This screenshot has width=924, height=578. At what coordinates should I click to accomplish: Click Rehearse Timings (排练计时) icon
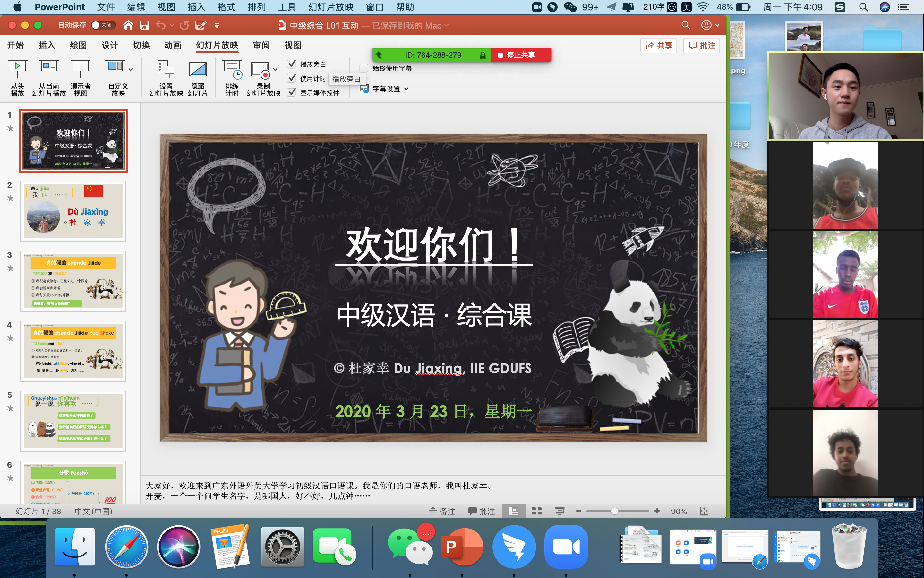point(232,78)
